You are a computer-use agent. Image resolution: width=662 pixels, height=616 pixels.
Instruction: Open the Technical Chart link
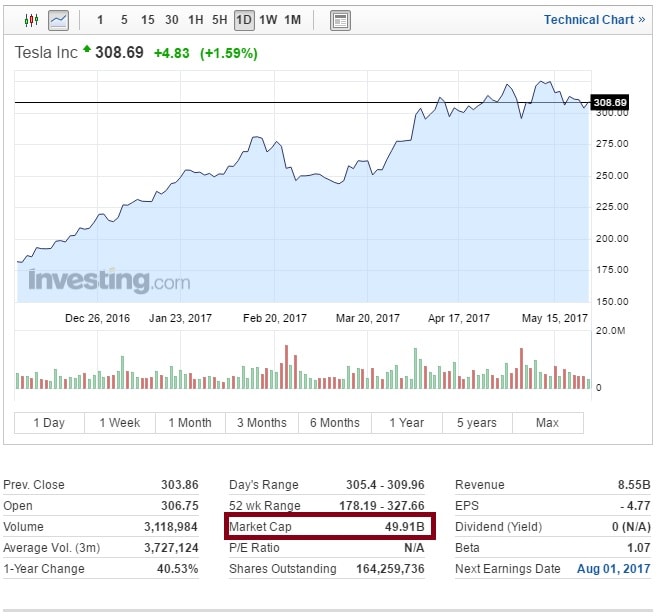coord(594,20)
